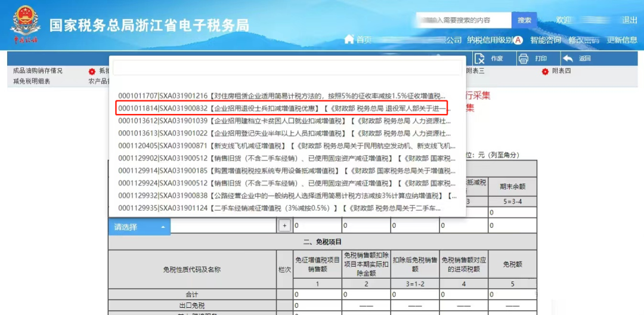Click the national tax emblem logo
Image resolution: width=644 pixels, height=315 pixels.
coord(26,24)
